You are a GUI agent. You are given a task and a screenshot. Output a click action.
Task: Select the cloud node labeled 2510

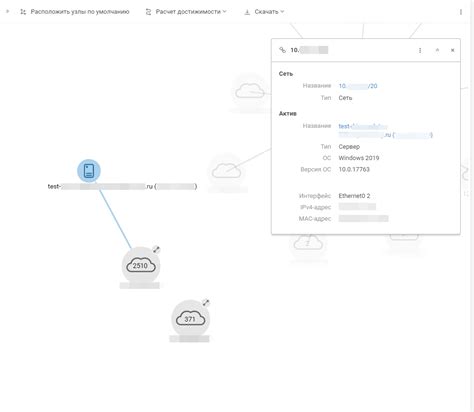(141, 266)
